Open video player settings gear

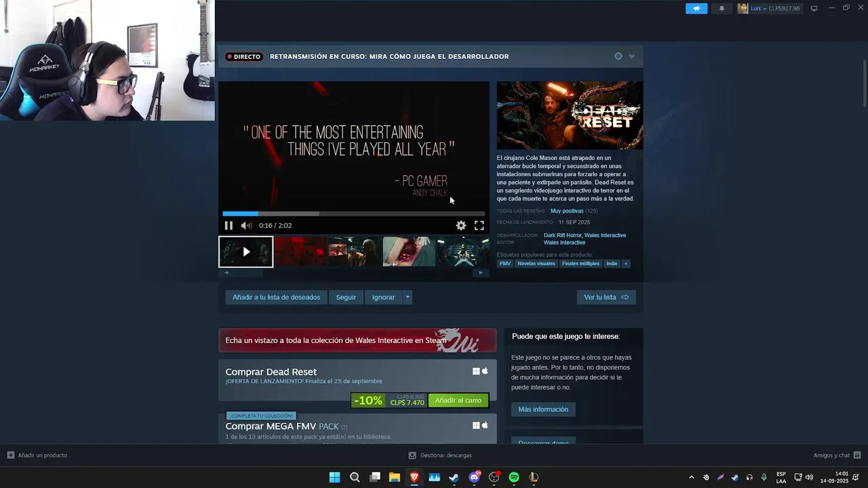click(461, 226)
